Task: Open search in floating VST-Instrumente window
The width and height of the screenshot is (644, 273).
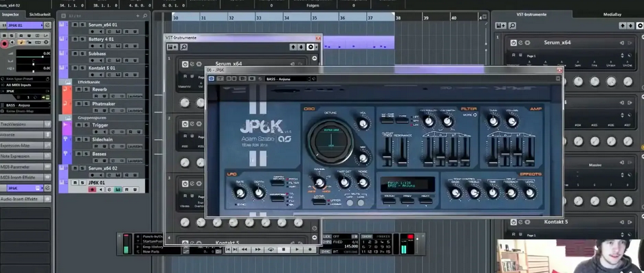Action: click(x=183, y=47)
